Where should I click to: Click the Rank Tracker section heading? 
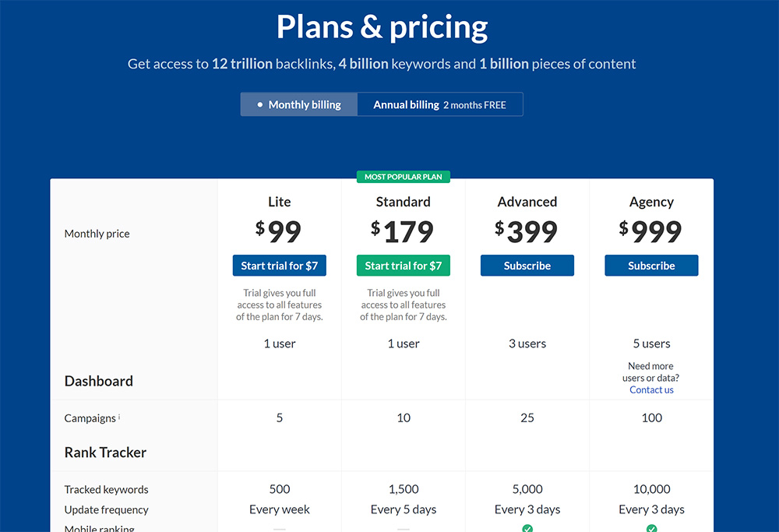(105, 453)
